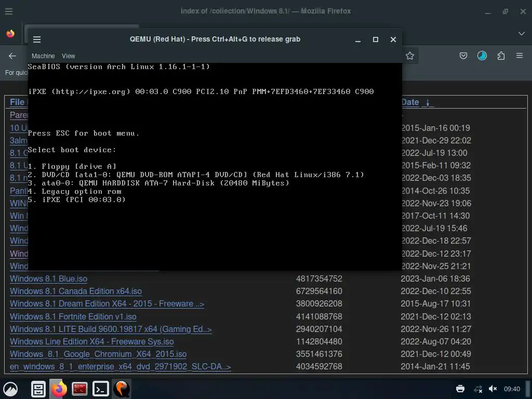Screen dimensions: 532x399
Task: Sort by the File column header link
Action: 17,102
